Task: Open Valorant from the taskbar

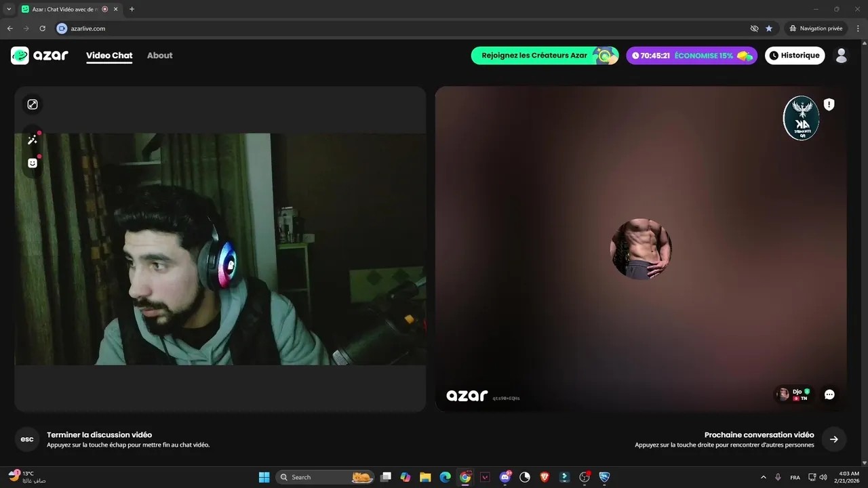Action: tap(485, 477)
